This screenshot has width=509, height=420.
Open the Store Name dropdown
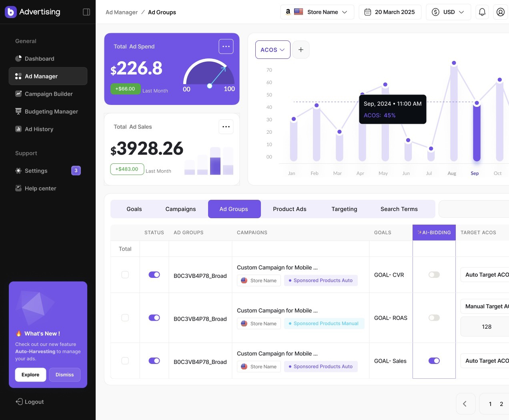tap(317, 12)
